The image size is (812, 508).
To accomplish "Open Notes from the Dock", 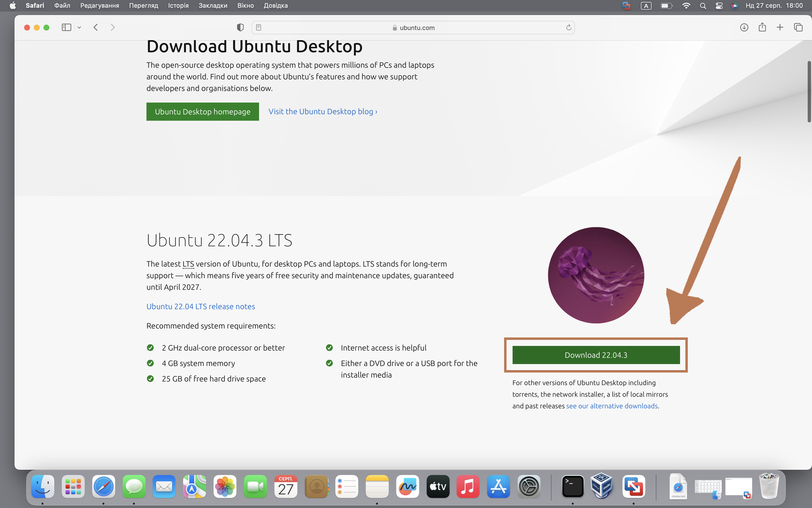I will coord(377,486).
